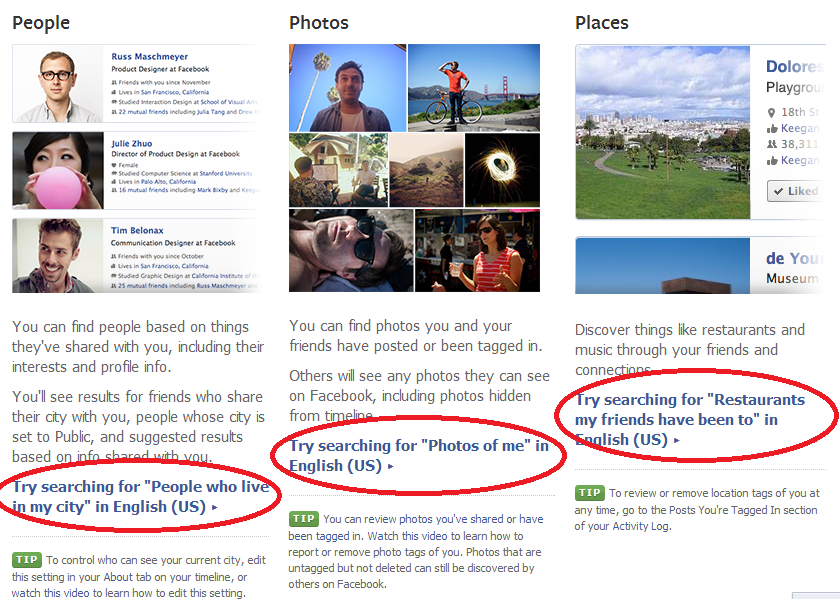Try searching for "Restaurants my friends have been to"
Screen dimensions: 840x599
[x=690, y=420]
